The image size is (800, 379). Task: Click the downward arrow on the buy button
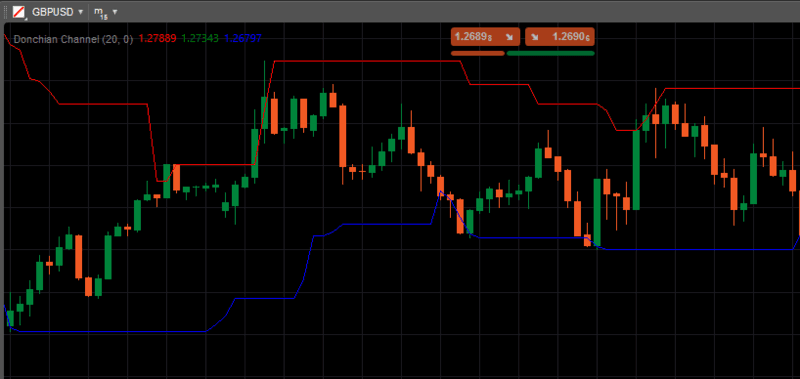coord(535,37)
